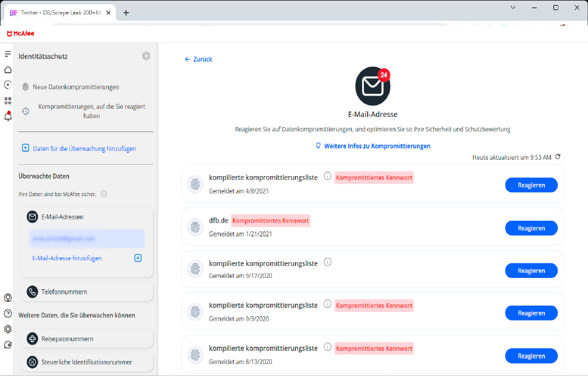Go to Home via house icon
Image resolution: width=588 pixels, height=376 pixels.
pyautogui.click(x=8, y=70)
